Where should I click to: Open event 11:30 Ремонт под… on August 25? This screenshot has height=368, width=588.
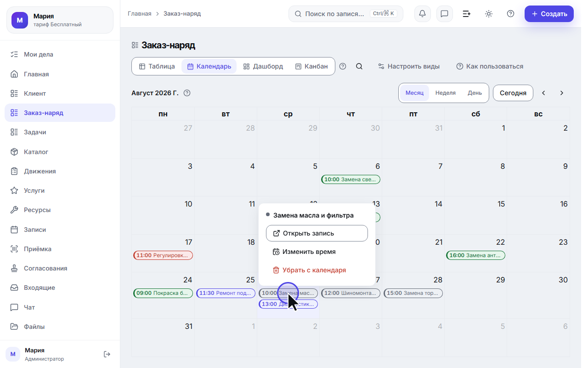coord(226,293)
